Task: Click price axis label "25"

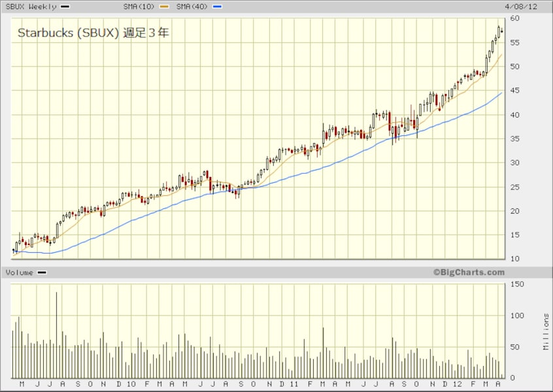Action: 514,188
